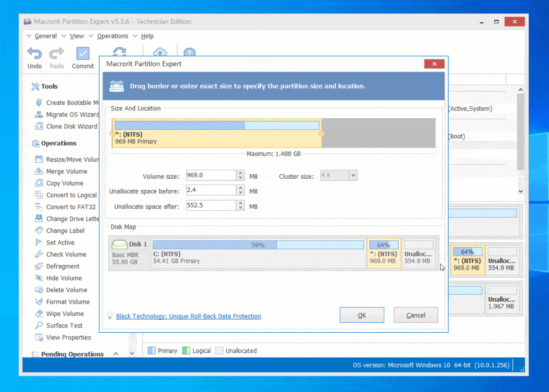549x392 pixels.
Task: Click the Merge Volume icon in sidebar
Action: coord(39,171)
